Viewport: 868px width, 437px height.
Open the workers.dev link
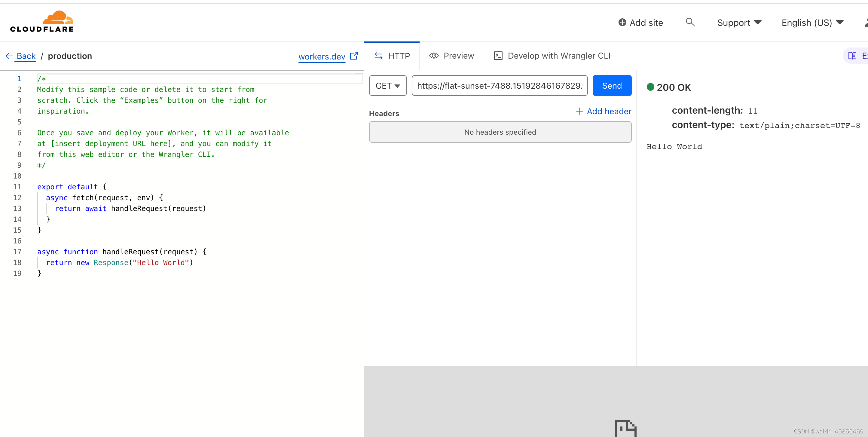[322, 57]
